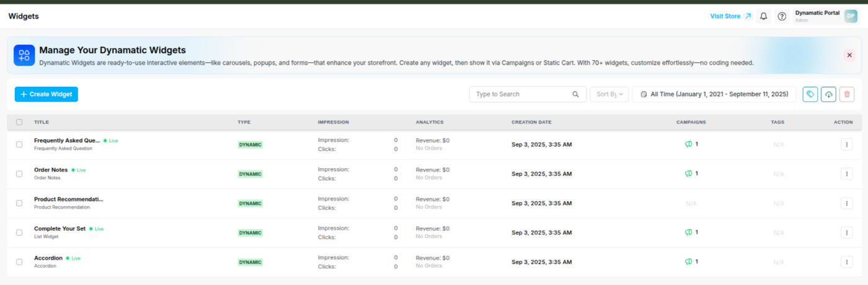Click the red trash delete icon
This screenshot has width=868, height=285.
click(x=847, y=94)
